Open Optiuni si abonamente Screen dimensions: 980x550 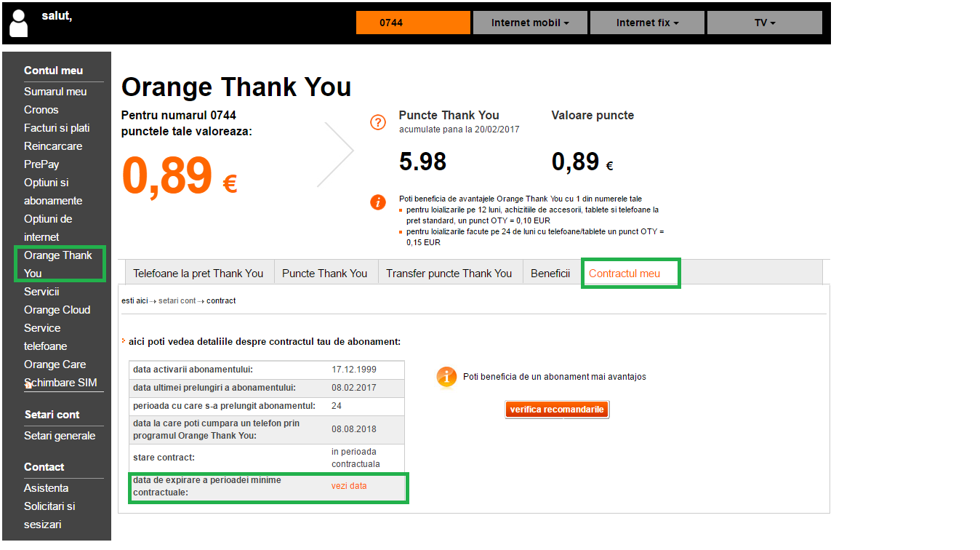pyautogui.click(x=53, y=191)
